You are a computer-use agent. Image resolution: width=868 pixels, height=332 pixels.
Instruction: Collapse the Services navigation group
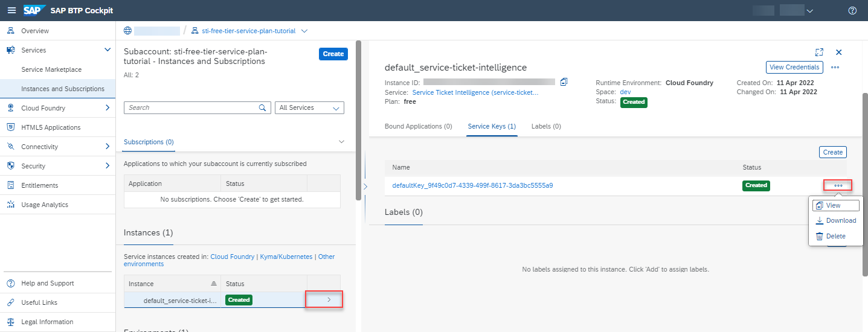click(x=108, y=50)
